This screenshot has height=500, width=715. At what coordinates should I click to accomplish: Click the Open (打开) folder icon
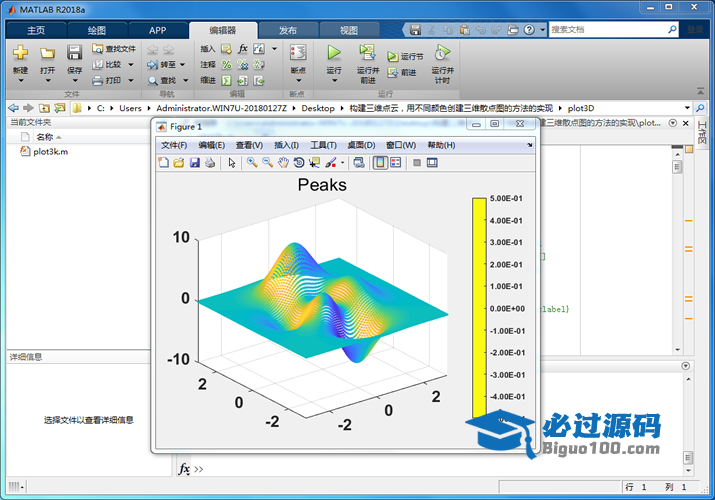click(x=47, y=53)
